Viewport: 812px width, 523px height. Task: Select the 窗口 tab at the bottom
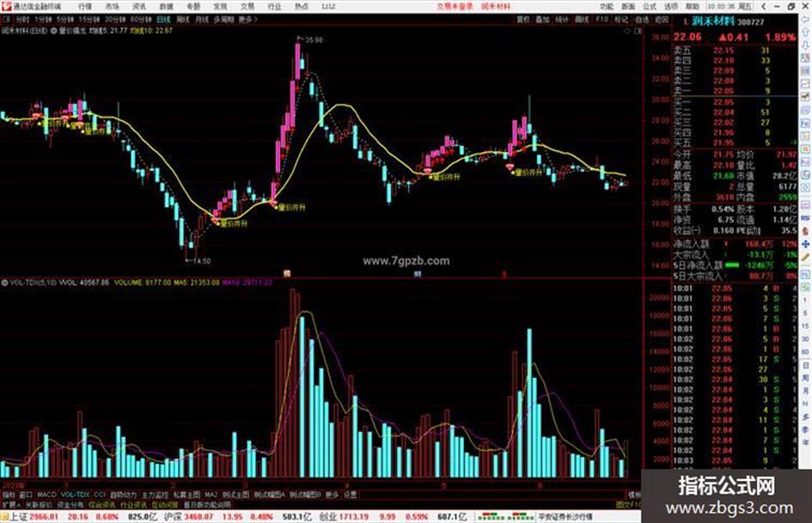click(x=26, y=495)
